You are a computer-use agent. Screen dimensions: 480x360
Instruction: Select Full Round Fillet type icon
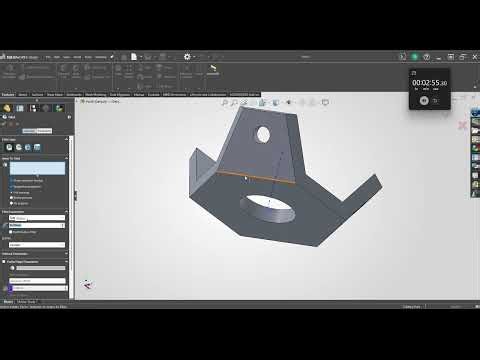pos(37,147)
